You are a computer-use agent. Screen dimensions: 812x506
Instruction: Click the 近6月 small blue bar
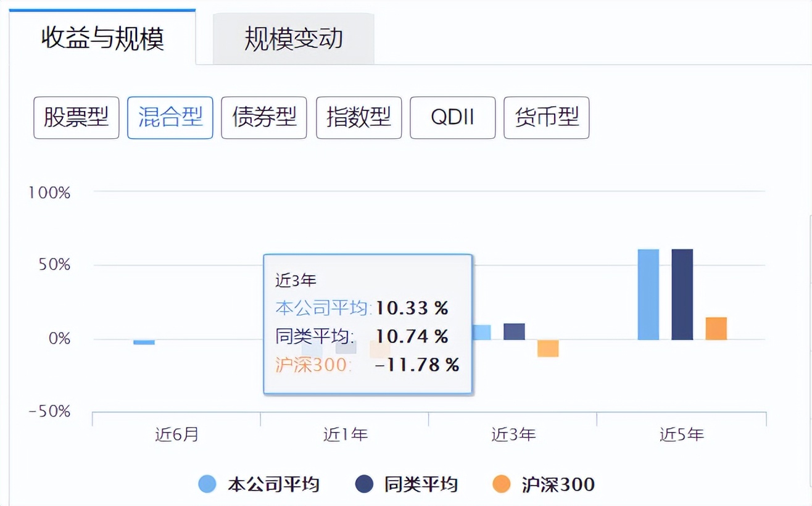click(x=144, y=342)
